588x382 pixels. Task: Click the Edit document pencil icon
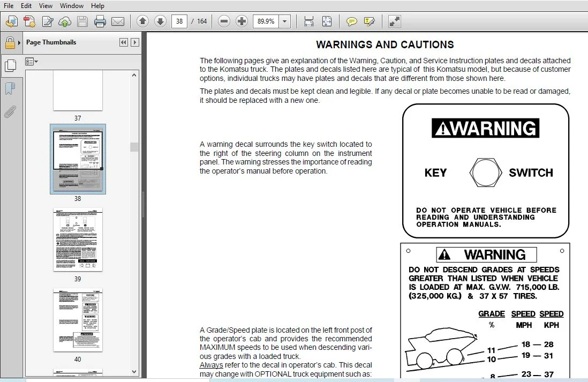(47, 21)
